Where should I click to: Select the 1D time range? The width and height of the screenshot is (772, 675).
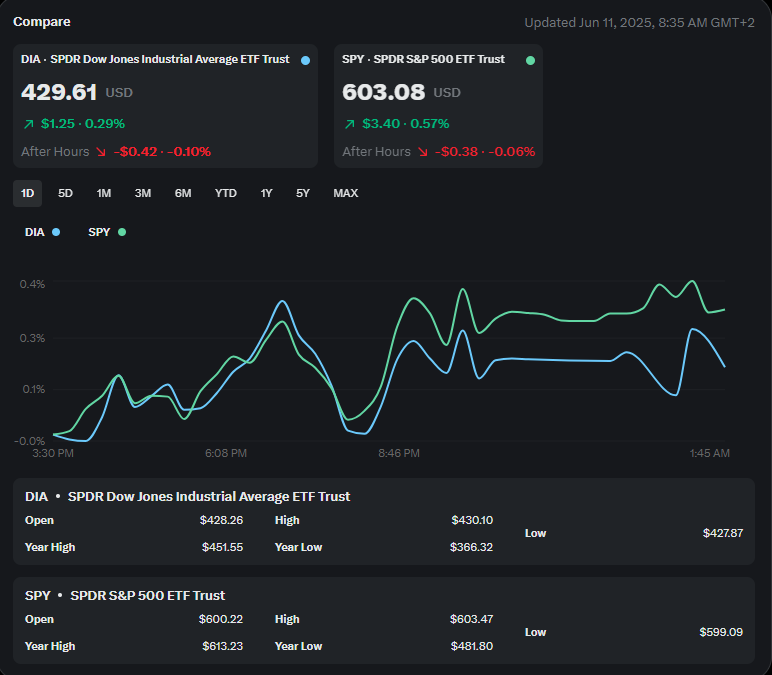[x=28, y=193]
